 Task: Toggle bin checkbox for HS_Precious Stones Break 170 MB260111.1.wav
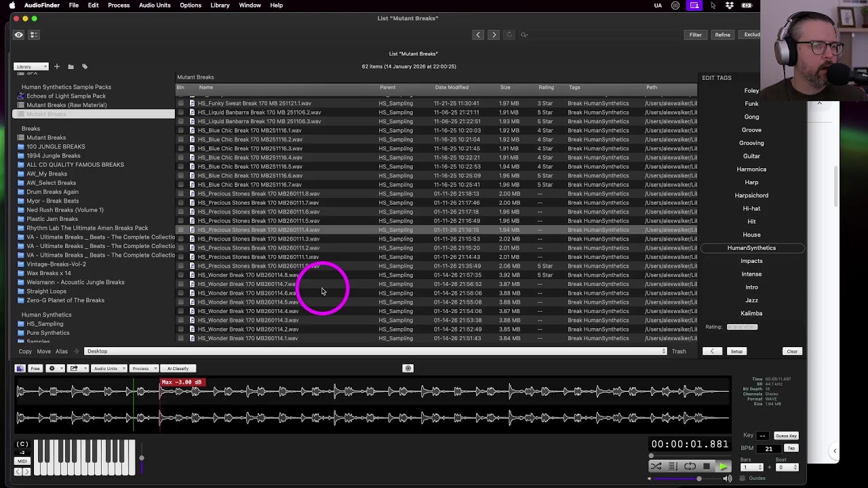point(180,257)
